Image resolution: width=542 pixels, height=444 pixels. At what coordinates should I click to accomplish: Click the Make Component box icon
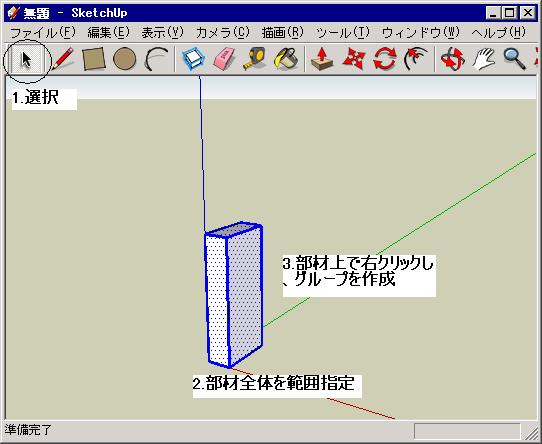point(194,59)
